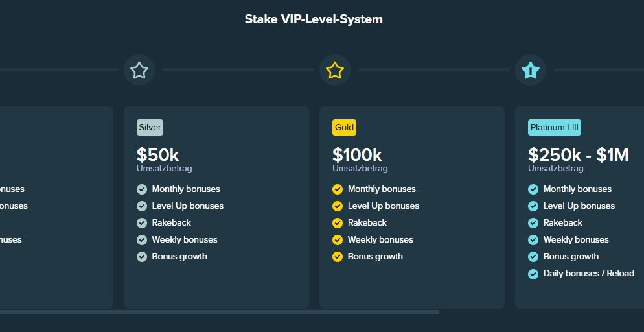Click Platinum's Level Up bonuses check icon

[x=533, y=206]
